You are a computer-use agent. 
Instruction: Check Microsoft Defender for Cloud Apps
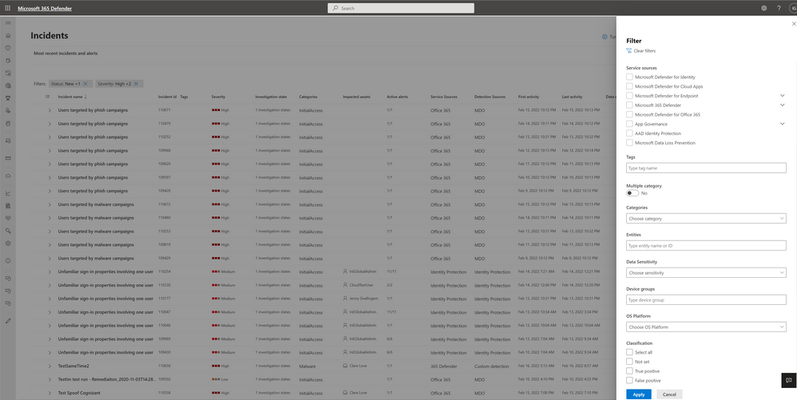(629, 86)
